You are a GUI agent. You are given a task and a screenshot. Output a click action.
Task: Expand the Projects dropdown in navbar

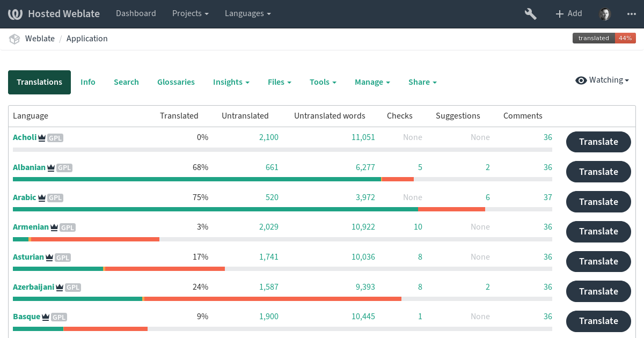[x=190, y=14]
